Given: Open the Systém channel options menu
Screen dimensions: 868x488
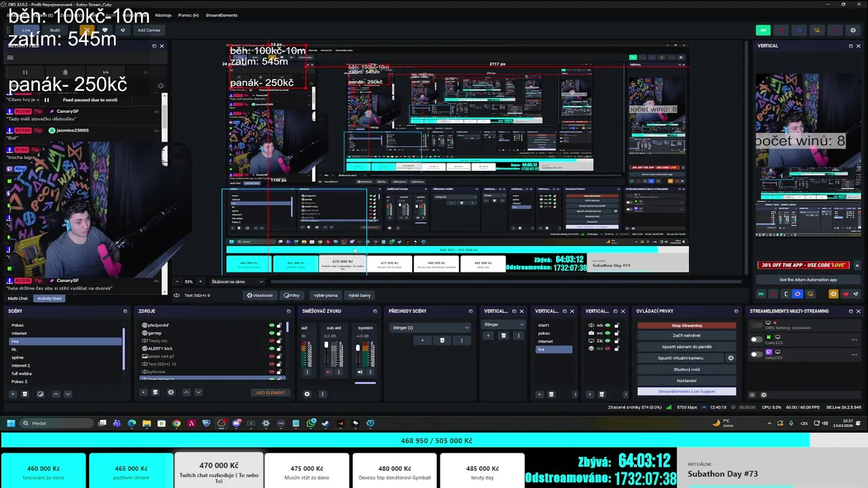Looking at the screenshot, I should (x=370, y=371).
